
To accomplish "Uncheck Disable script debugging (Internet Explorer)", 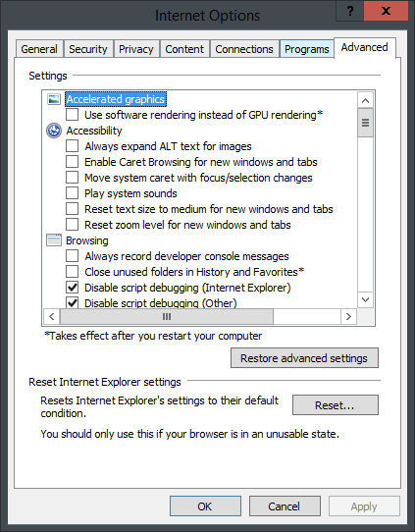I will [x=72, y=288].
